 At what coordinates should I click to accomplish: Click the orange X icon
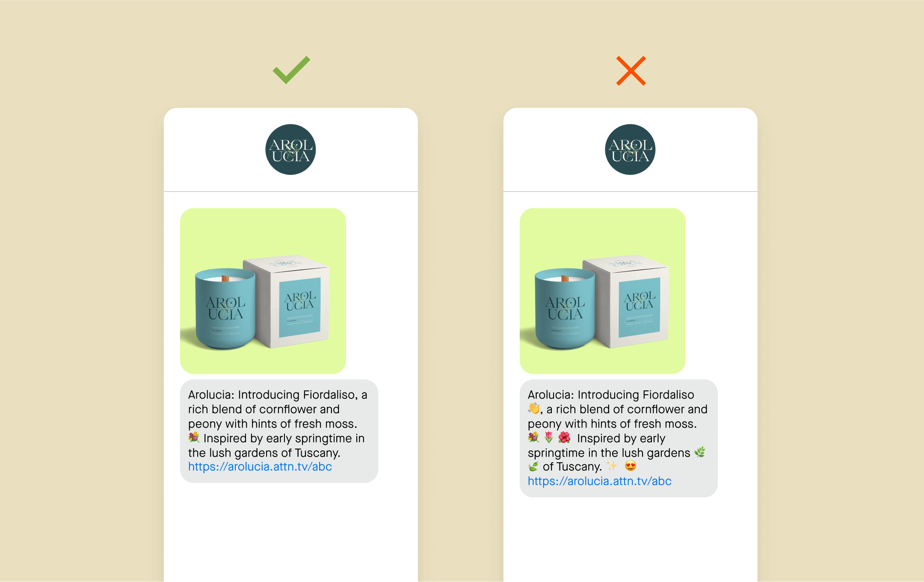click(631, 71)
